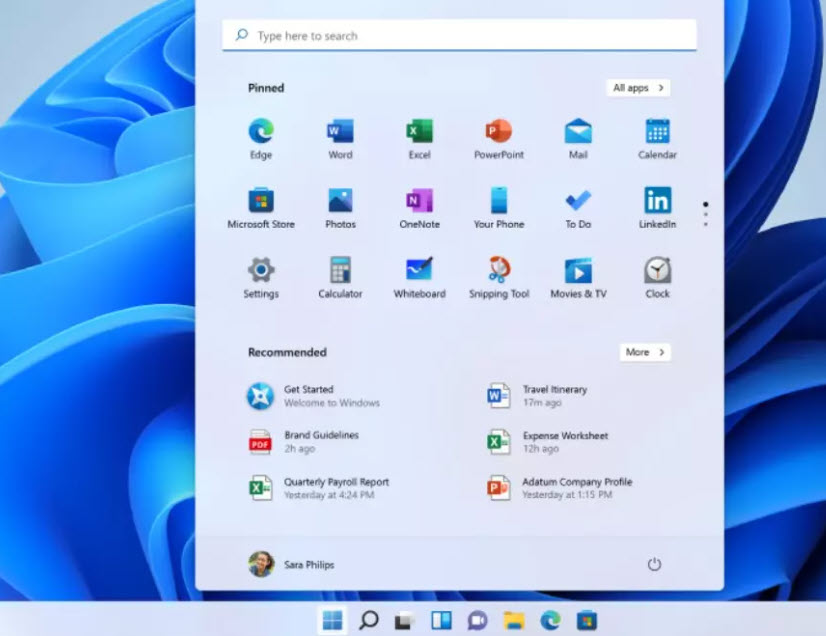
Task: Open Brand Guidelines PDF
Action: pyautogui.click(x=303, y=442)
